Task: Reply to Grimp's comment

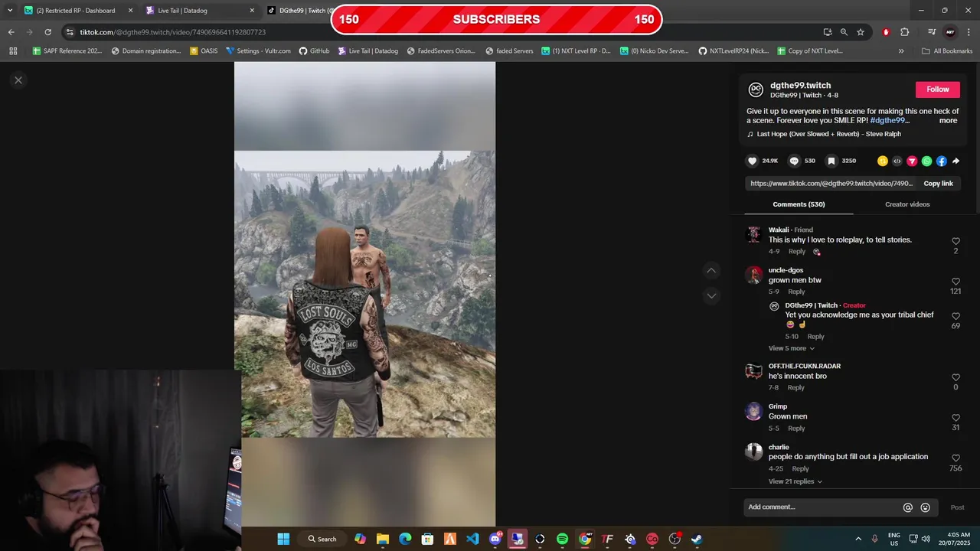Action: [x=796, y=429]
